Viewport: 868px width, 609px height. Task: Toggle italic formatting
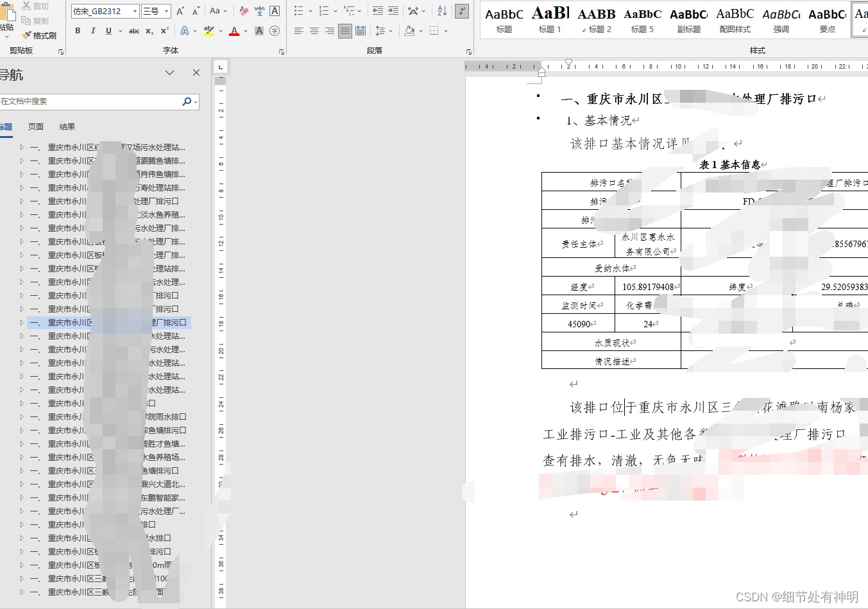pyautogui.click(x=93, y=30)
